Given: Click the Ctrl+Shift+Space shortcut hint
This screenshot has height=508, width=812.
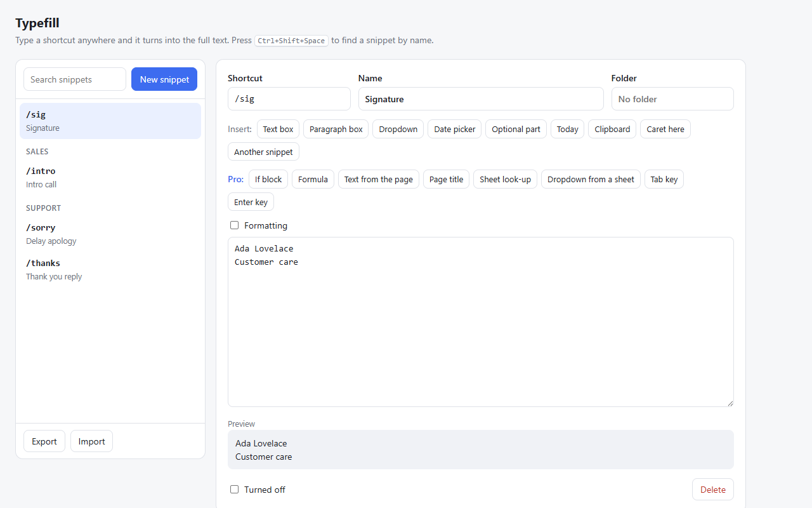Looking at the screenshot, I should [x=291, y=40].
